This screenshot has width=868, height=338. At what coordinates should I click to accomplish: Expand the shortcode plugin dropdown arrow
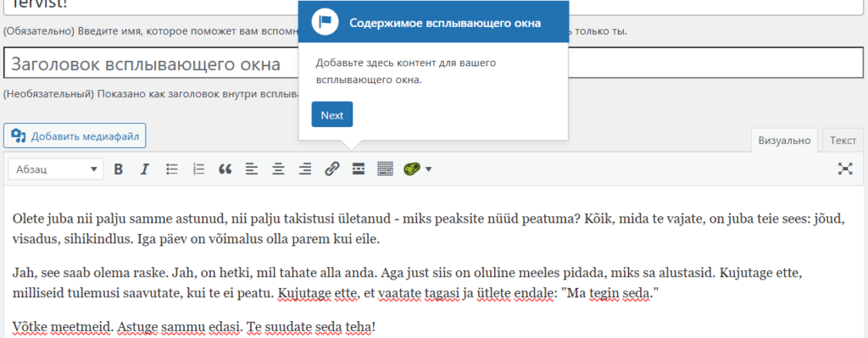(x=428, y=169)
